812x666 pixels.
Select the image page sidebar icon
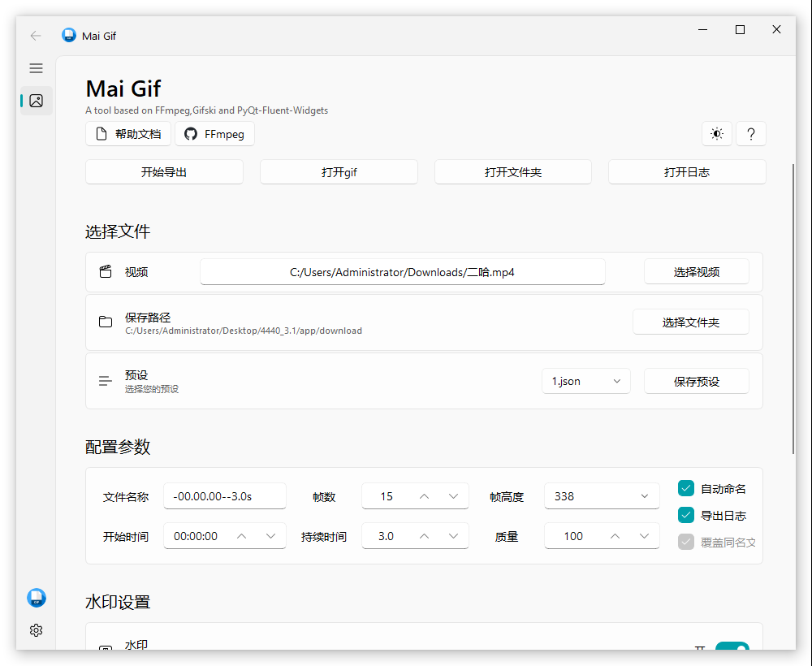pyautogui.click(x=36, y=101)
